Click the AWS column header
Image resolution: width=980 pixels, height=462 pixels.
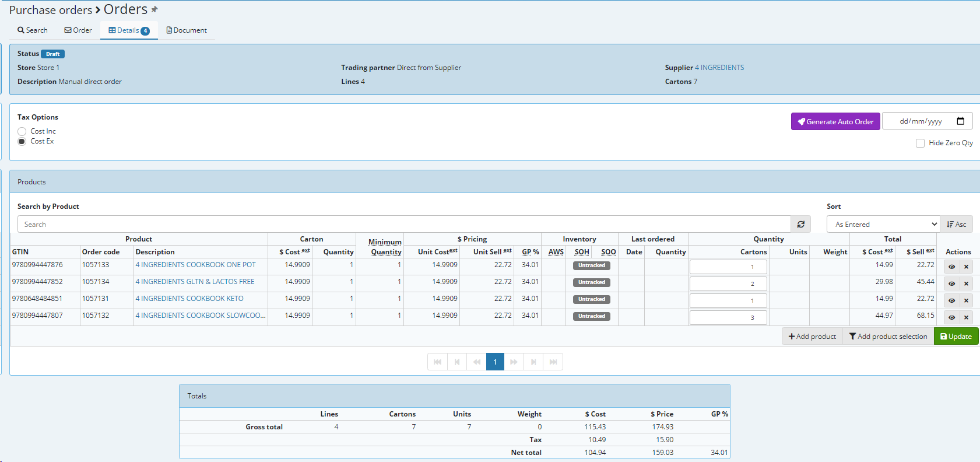point(556,252)
